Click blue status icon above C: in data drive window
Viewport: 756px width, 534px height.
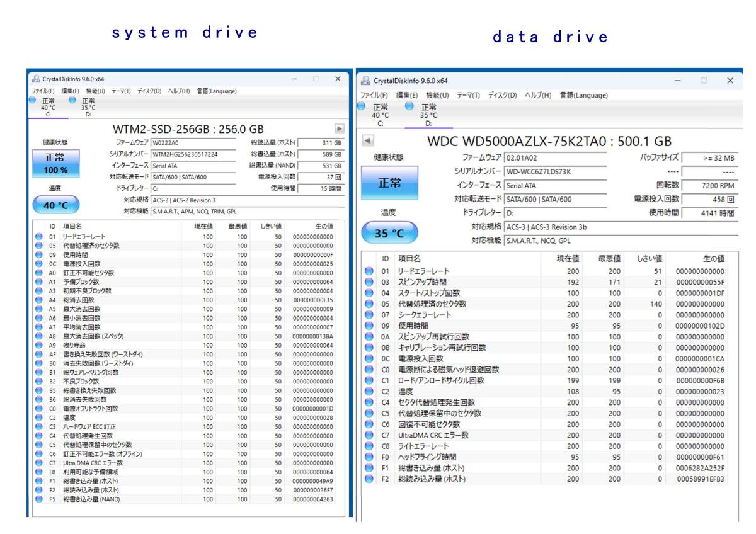361,106
